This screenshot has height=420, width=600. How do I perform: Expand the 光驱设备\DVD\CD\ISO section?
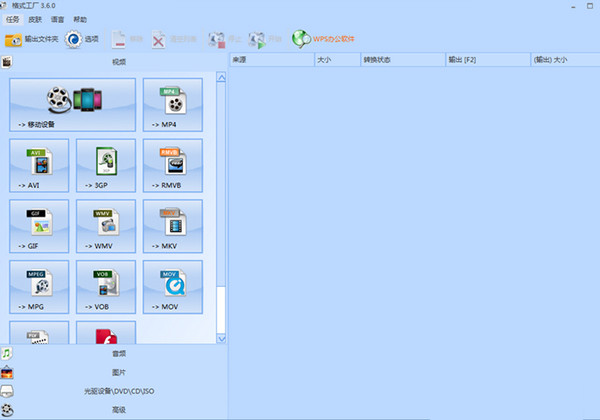pos(118,391)
